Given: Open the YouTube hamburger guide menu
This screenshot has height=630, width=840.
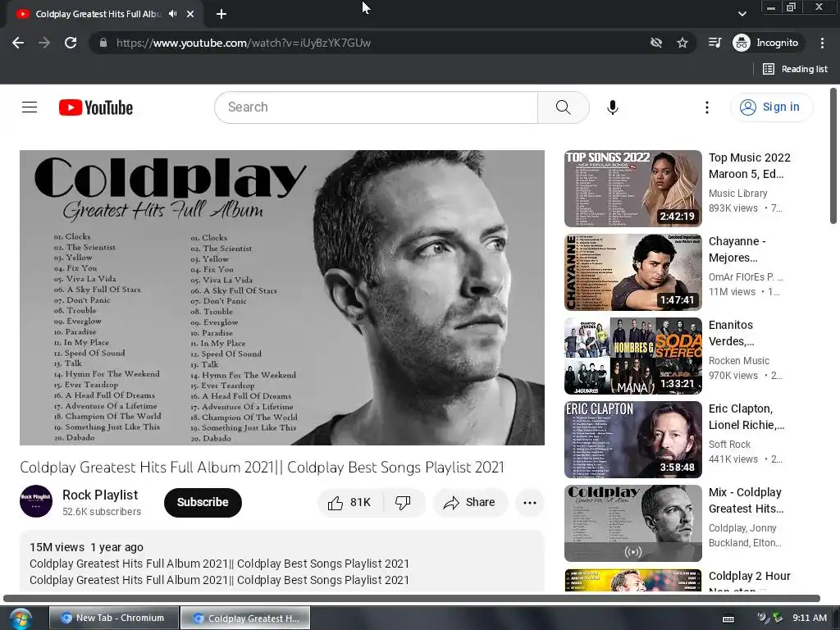Looking at the screenshot, I should 30,107.
